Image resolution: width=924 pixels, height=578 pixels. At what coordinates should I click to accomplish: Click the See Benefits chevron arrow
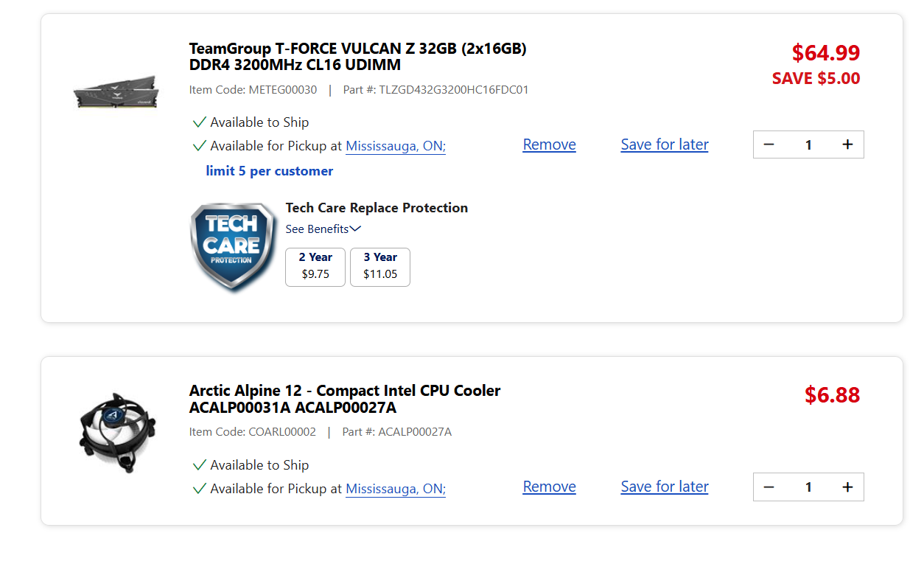[355, 229]
